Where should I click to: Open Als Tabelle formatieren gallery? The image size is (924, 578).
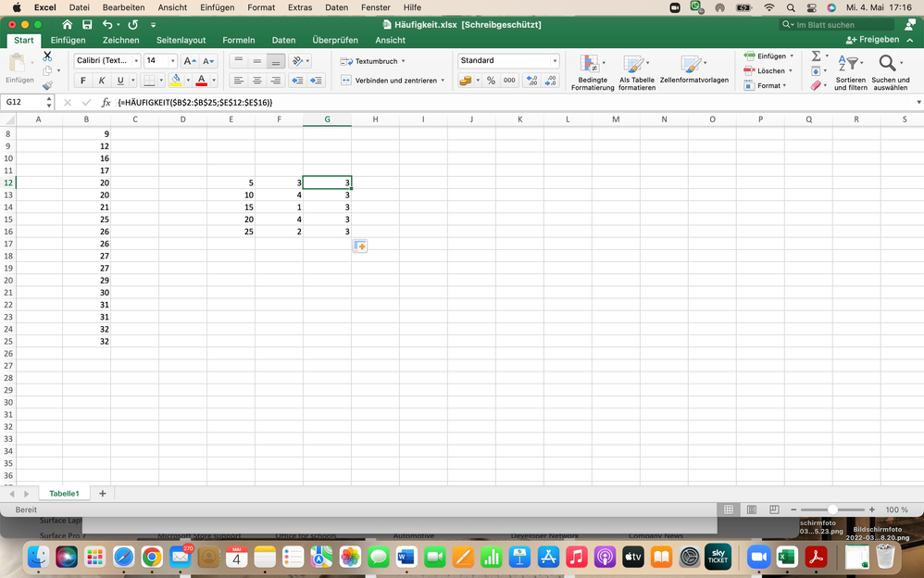click(x=636, y=72)
